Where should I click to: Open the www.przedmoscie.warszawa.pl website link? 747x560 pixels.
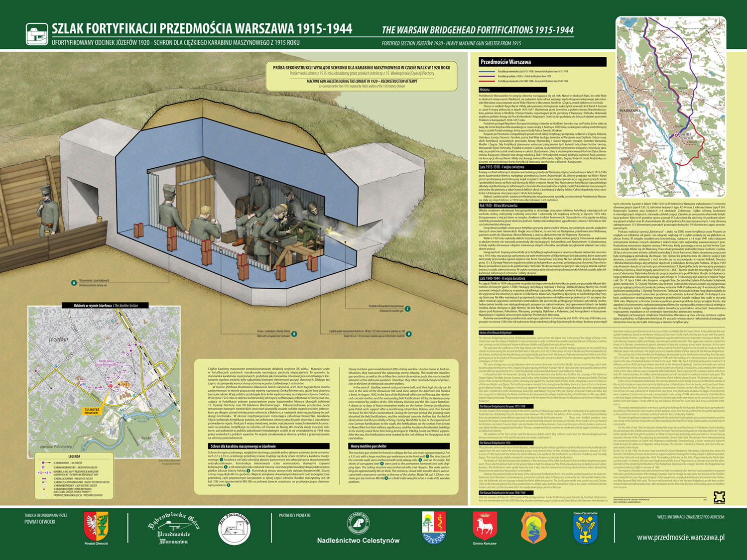[681, 538]
